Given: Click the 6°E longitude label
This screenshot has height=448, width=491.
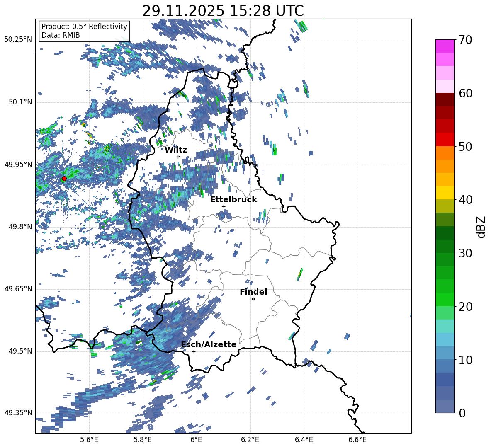Looking at the screenshot, I should [x=196, y=440].
